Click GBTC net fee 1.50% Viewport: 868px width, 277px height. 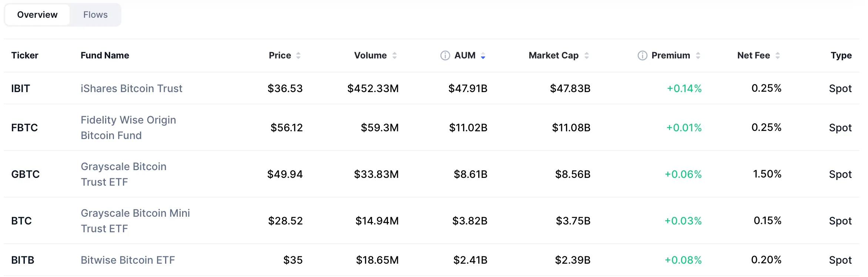pyautogui.click(x=767, y=174)
